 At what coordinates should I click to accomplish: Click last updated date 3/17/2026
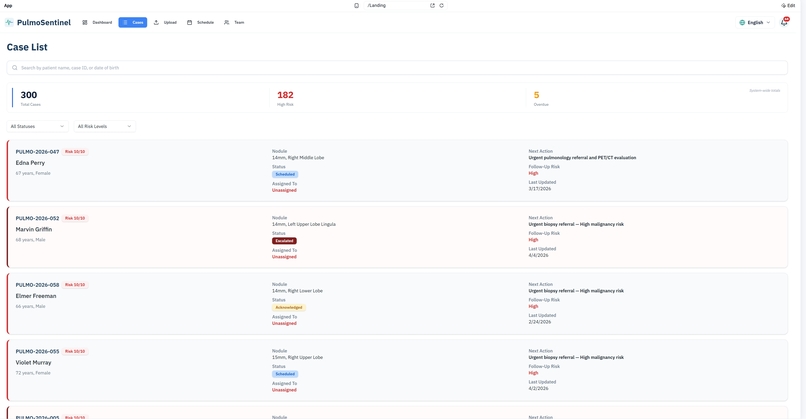pyautogui.click(x=540, y=189)
